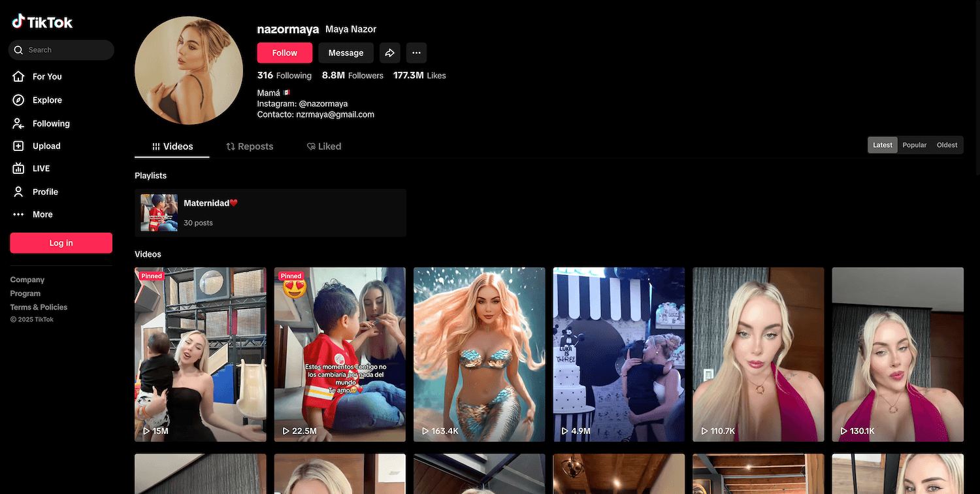Click the TikTok logo in sidebar

tap(42, 22)
